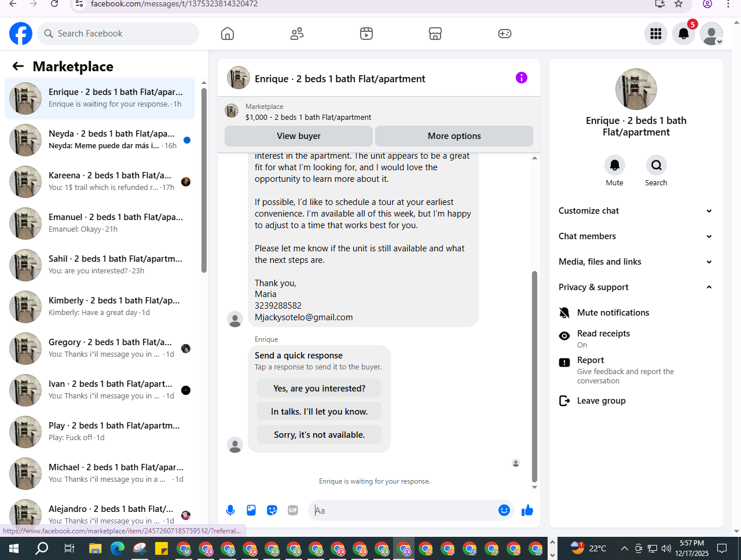
Task: Attach a photo using the image icon
Action: point(251,510)
